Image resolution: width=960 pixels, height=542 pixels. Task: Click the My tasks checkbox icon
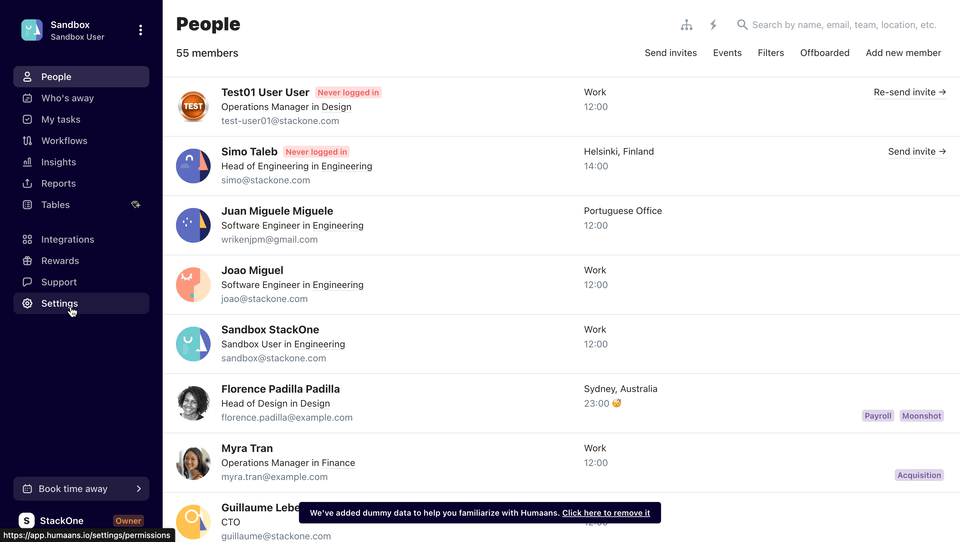[27, 119]
